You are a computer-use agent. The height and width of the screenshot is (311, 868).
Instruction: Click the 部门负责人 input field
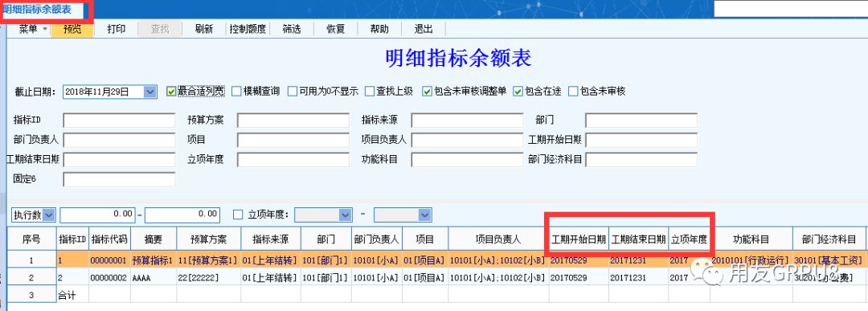(119, 140)
